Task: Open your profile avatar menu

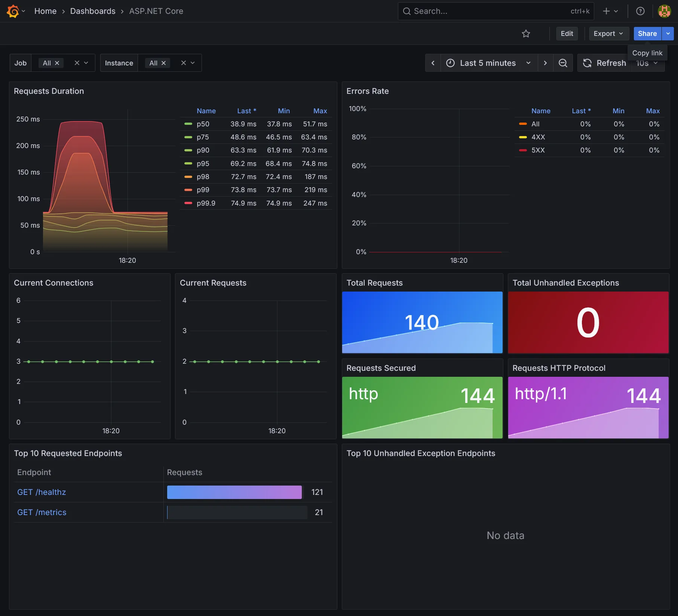Action: point(664,11)
